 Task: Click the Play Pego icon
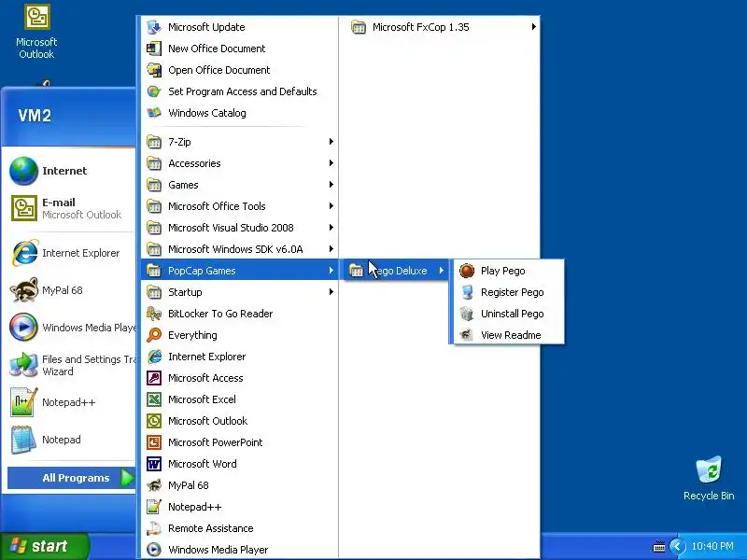[x=467, y=271]
